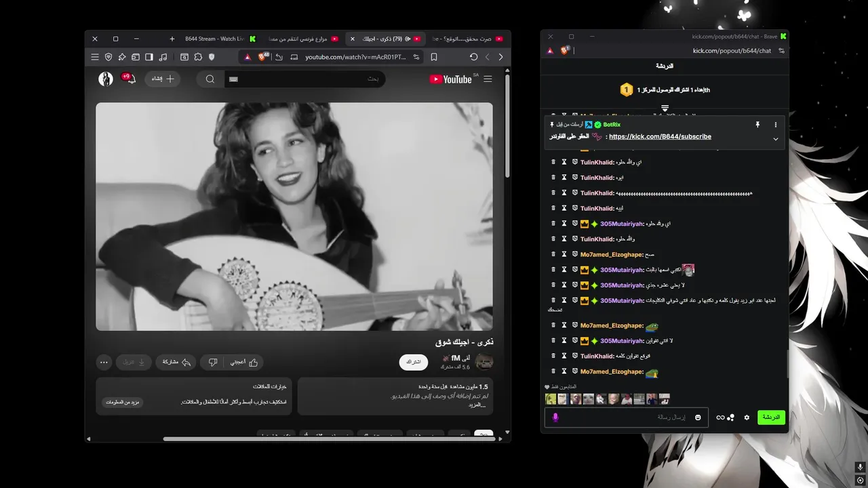Image resolution: width=868 pixels, height=488 pixels.
Task: Open Brave Shields icon in Kick chat window
Action: (x=564, y=51)
